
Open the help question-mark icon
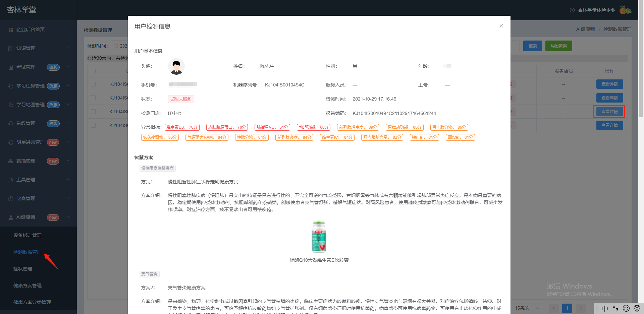pyautogui.click(x=572, y=10)
